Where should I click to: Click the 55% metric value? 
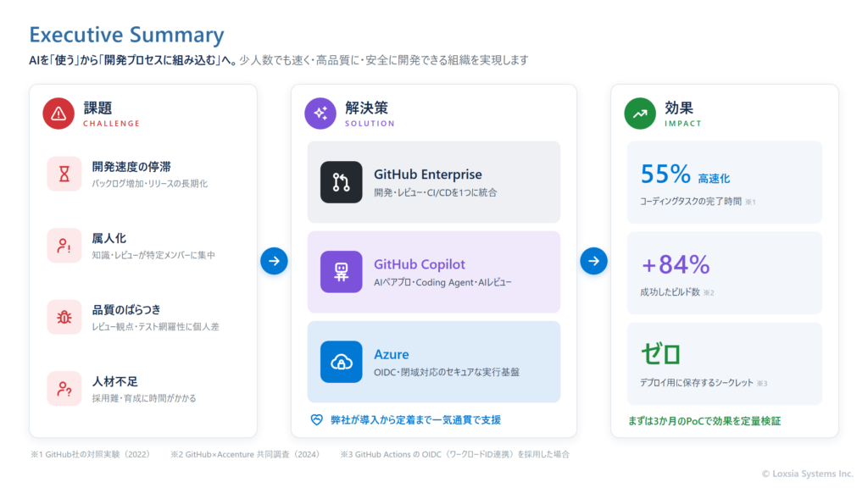pos(665,174)
